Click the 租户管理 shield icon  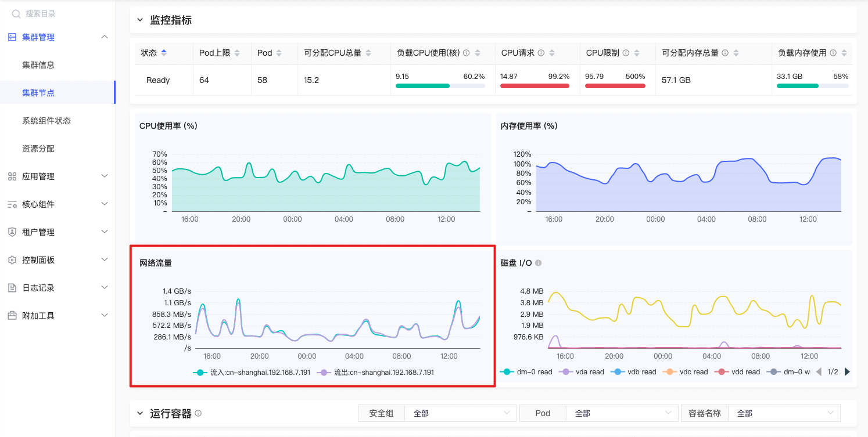[12, 232]
